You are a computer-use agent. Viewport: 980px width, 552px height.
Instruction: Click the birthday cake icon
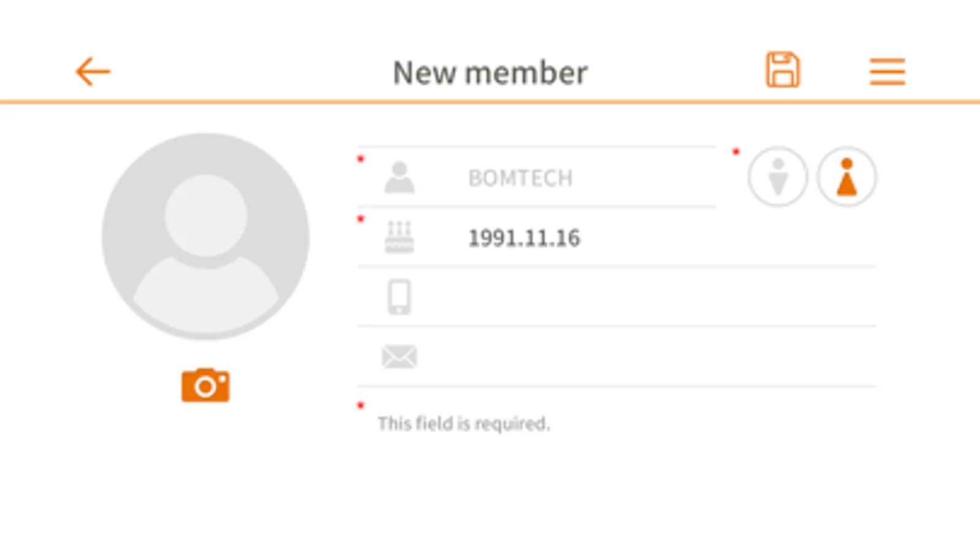point(399,237)
